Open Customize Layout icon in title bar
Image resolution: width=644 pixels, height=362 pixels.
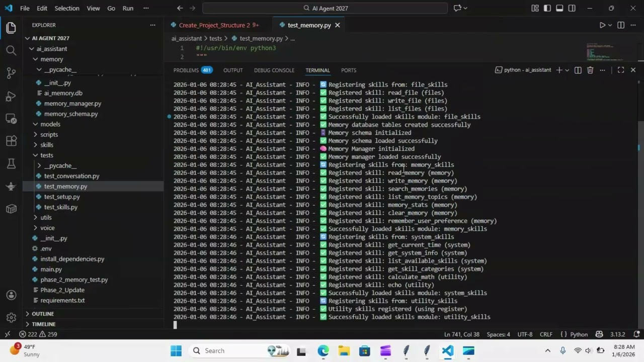pyautogui.click(x=535, y=8)
